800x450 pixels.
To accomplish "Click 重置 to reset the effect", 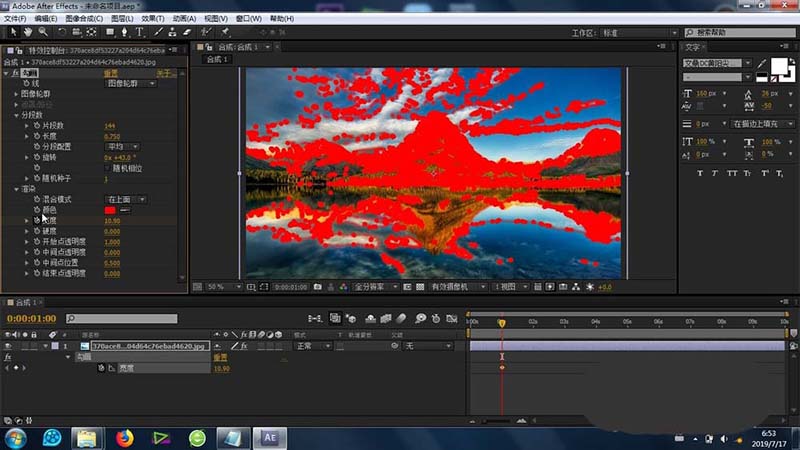I will (112, 73).
